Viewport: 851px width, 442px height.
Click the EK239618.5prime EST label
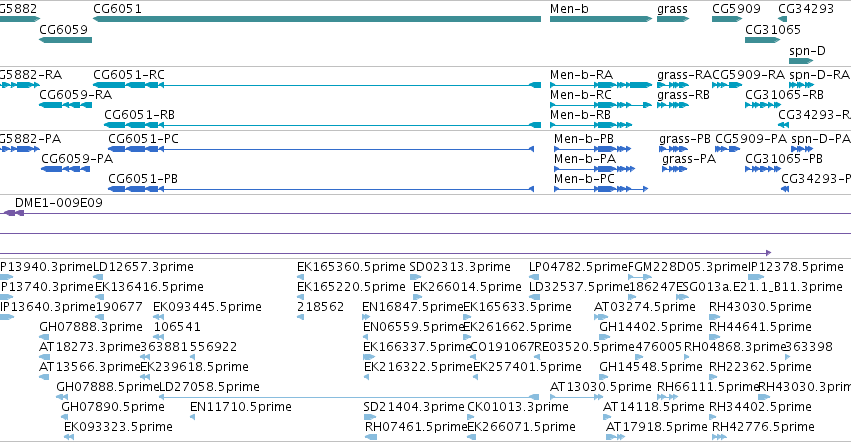click(x=194, y=367)
